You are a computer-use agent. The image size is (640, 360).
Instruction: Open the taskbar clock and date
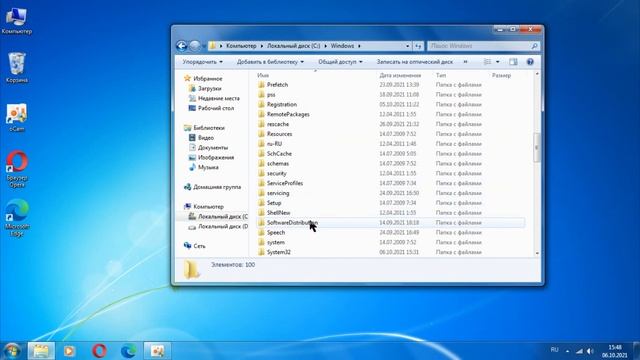click(615, 351)
